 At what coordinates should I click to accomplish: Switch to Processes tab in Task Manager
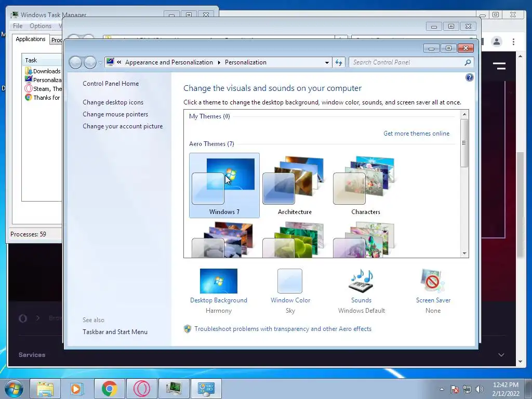56,40
